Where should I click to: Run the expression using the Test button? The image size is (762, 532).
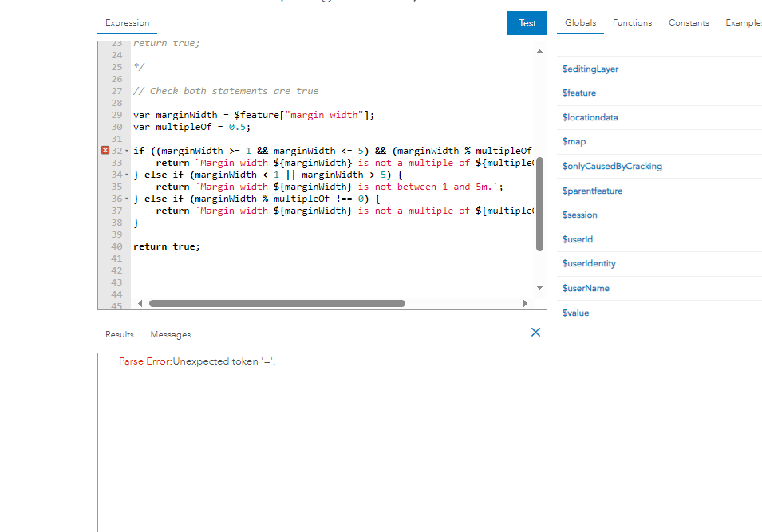point(527,23)
